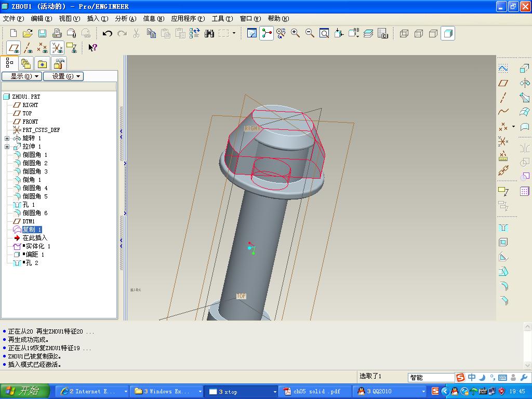Expand the 拉伸 1 feature node
The height and width of the screenshot is (399, 532).
[7, 147]
